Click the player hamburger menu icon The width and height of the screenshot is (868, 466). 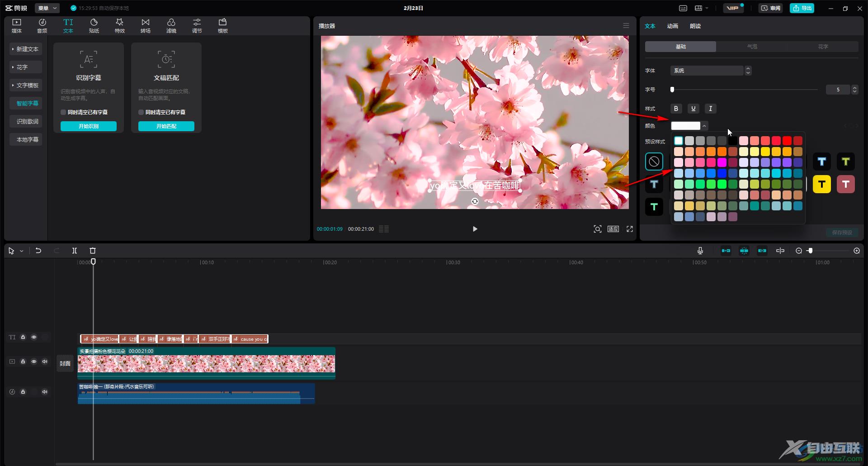(x=626, y=26)
